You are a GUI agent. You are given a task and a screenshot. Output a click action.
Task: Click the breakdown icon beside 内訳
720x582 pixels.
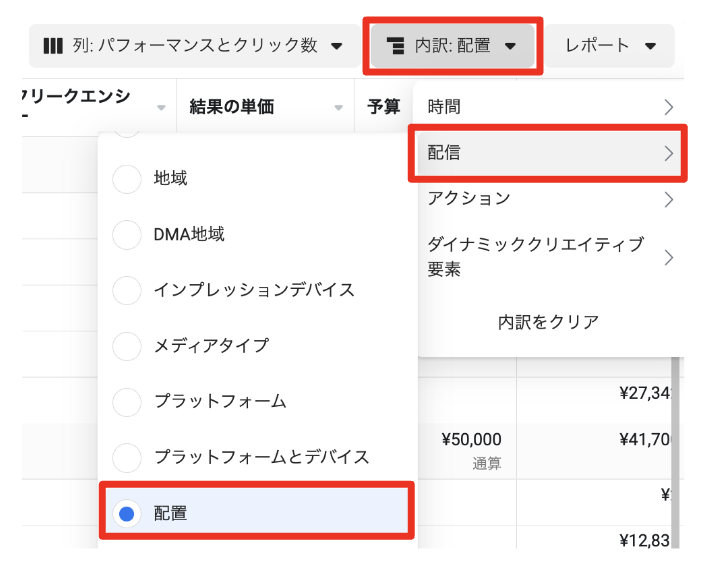395,46
